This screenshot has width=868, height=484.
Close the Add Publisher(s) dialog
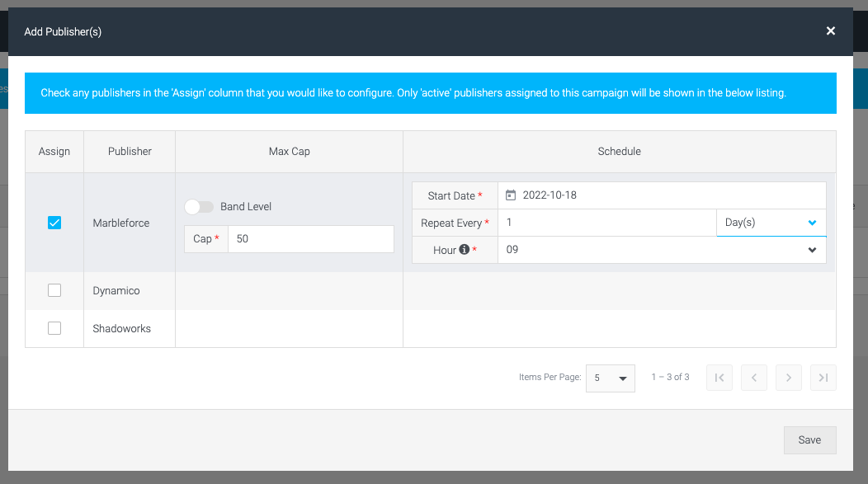(x=830, y=31)
